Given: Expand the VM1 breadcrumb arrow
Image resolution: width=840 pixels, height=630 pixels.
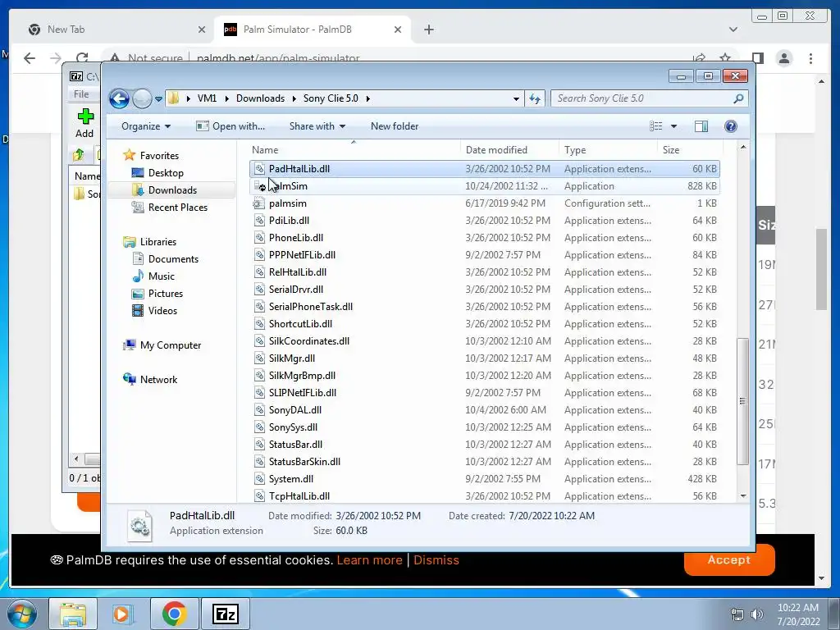Looking at the screenshot, I should click(227, 98).
